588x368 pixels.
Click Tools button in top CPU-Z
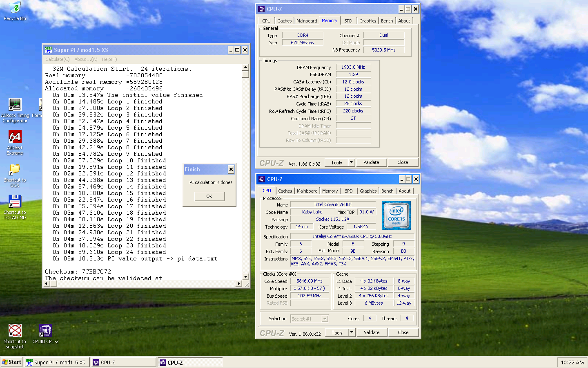336,162
